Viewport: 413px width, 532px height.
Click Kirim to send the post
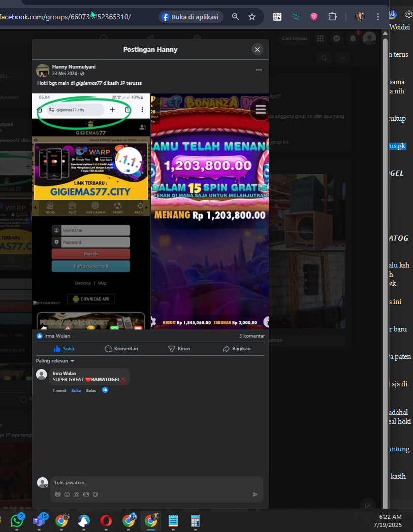tap(179, 349)
